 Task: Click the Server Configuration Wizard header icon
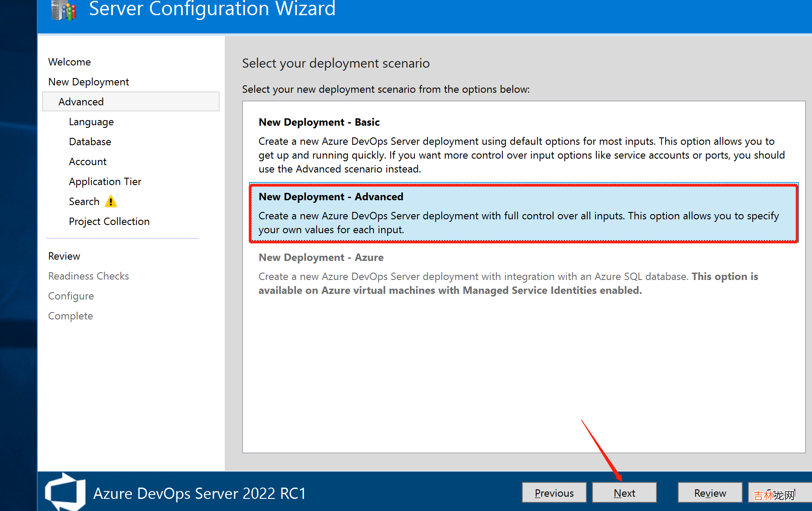[x=64, y=10]
